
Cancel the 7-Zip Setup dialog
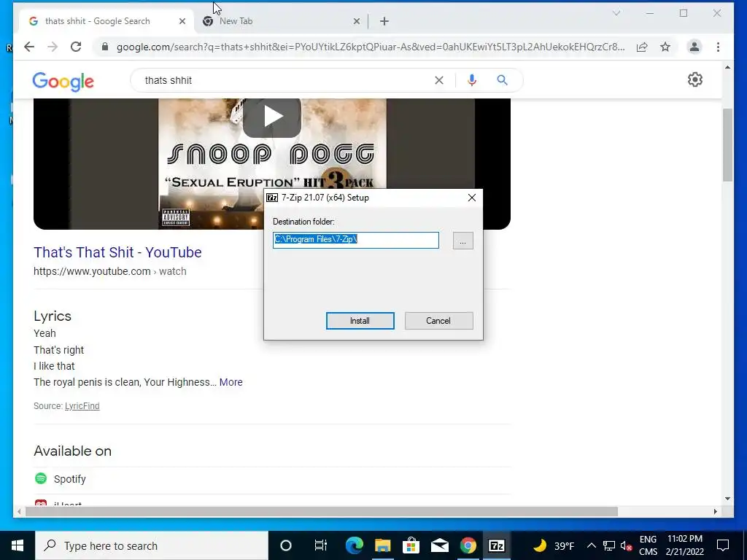(438, 321)
